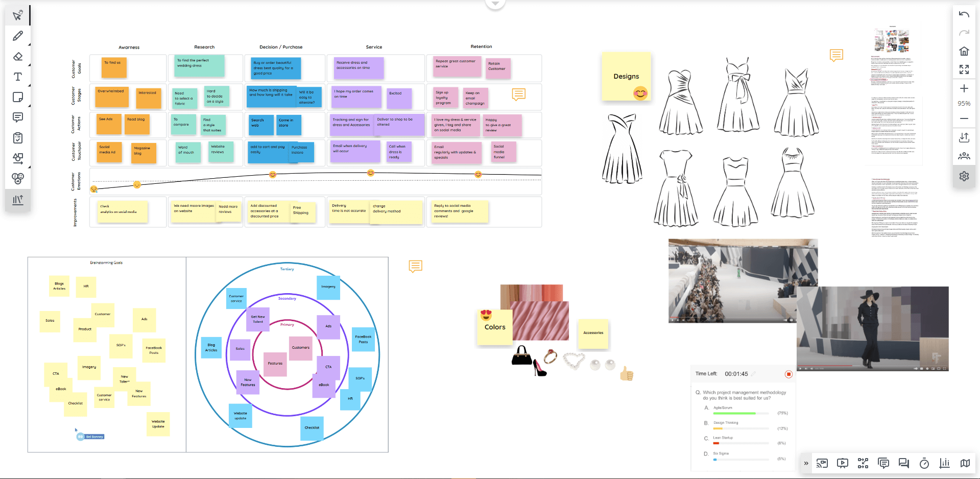
Task: Select the pencil drawing tool
Action: (x=17, y=36)
